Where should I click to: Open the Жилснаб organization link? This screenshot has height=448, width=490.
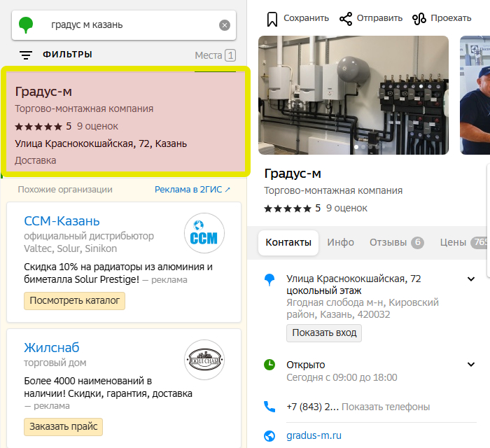[52, 348]
